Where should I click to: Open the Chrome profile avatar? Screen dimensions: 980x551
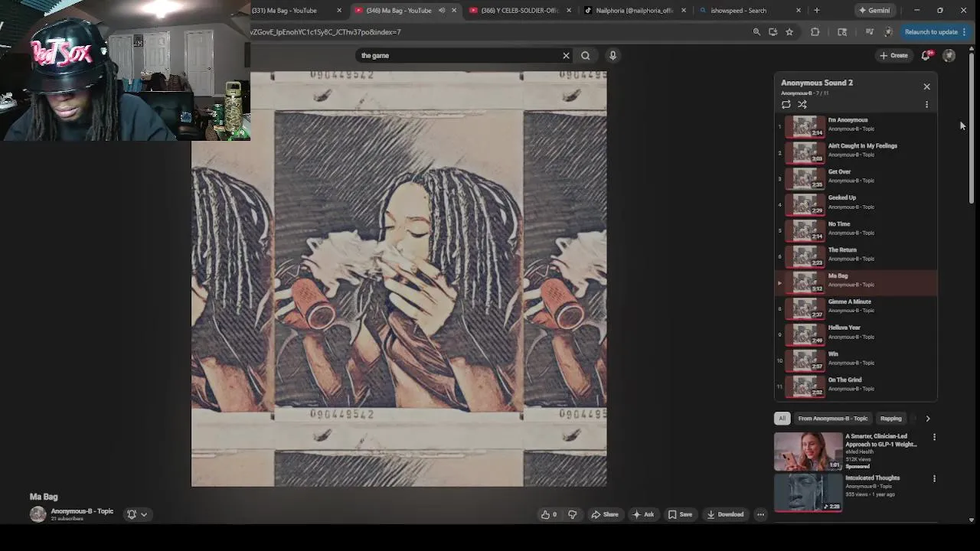[x=888, y=32]
